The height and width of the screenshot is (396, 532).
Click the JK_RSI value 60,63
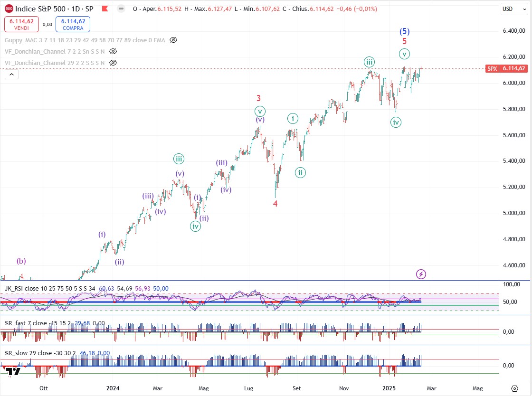[106, 289]
